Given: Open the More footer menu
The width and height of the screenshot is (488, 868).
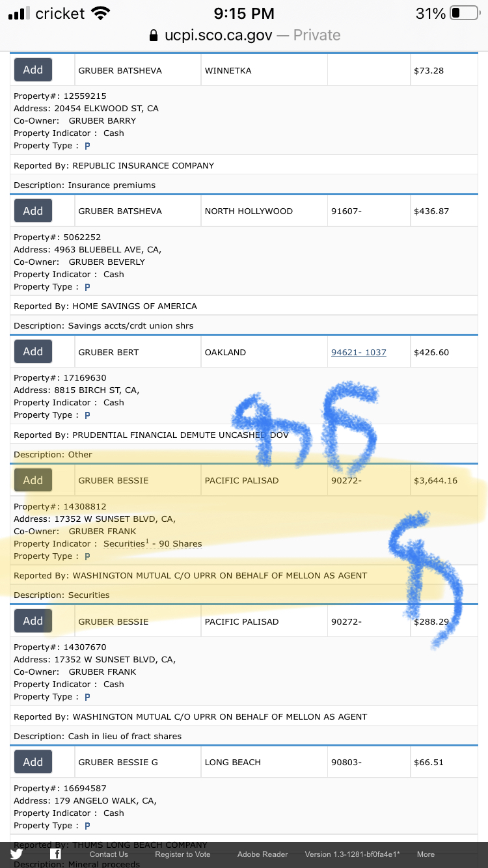Looking at the screenshot, I should pyautogui.click(x=426, y=854).
